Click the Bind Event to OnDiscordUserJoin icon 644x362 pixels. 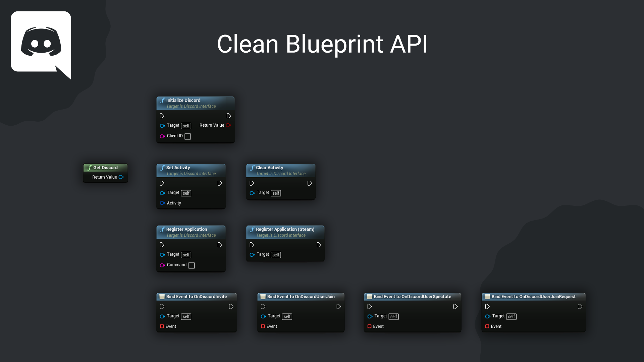(262, 296)
